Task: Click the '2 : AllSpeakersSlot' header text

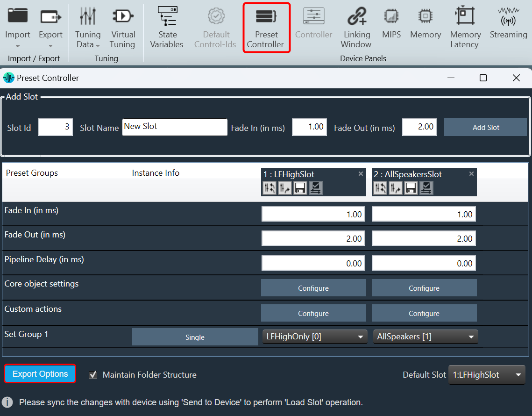Action: [408, 174]
